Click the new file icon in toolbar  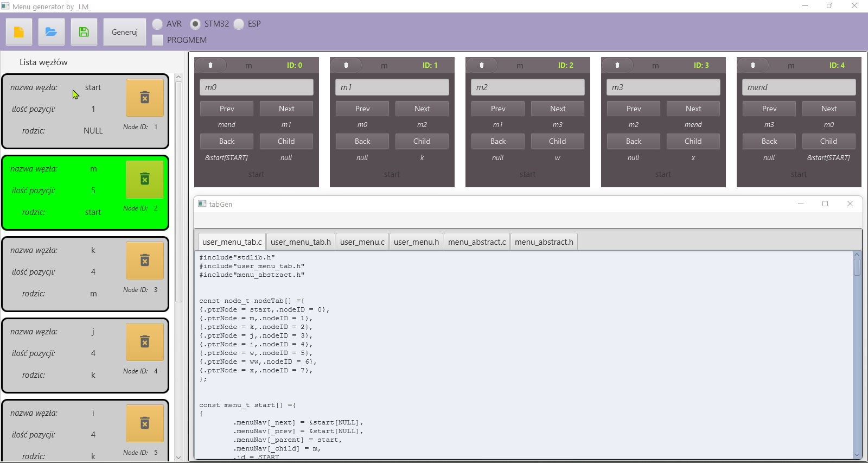click(19, 32)
